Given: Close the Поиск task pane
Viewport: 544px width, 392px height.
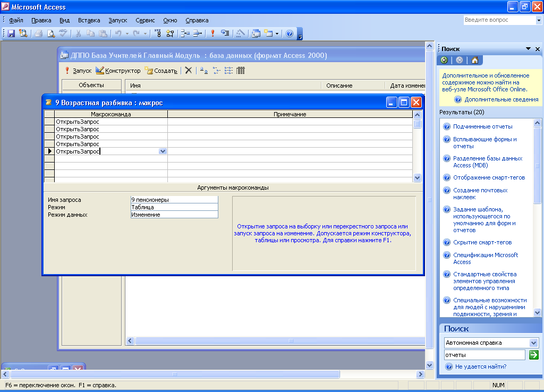Looking at the screenshot, I should click(538, 49).
